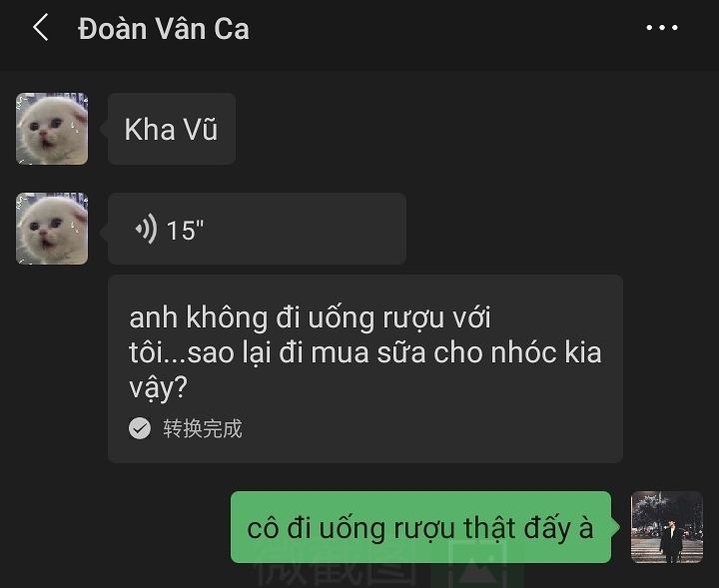The height and width of the screenshot is (588, 719).
Task: Tap the back arrow in the header
Action: 41,28
